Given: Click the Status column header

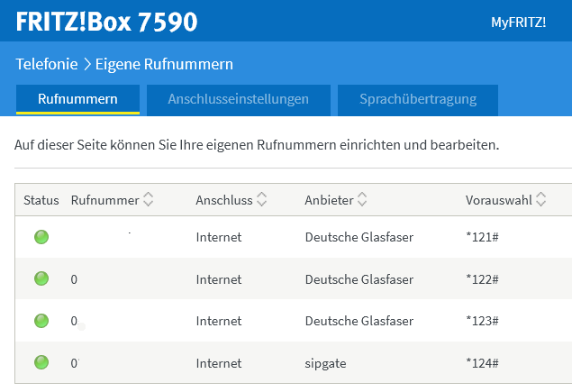Looking at the screenshot, I should [41, 200].
